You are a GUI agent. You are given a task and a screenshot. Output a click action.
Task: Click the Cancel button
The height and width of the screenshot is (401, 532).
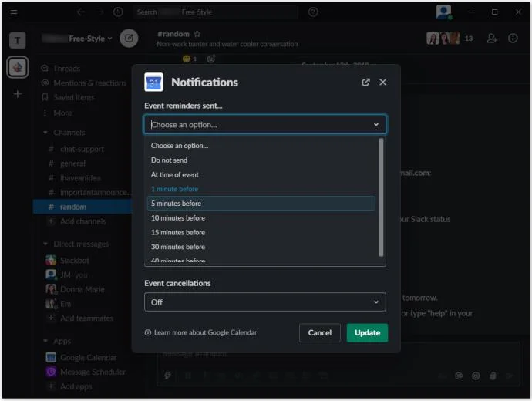[x=320, y=333]
